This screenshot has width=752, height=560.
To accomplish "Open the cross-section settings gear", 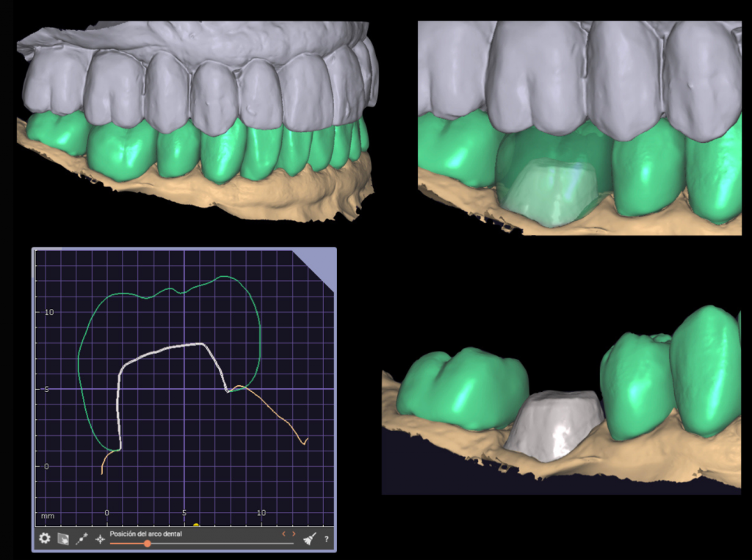I will click(45, 539).
